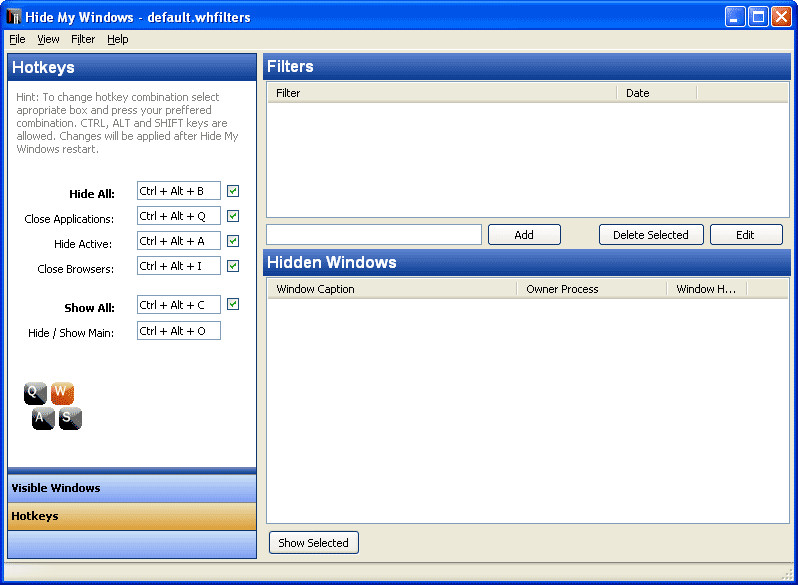Click the Delete Selected button
This screenshot has height=585, width=798.
tap(651, 235)
